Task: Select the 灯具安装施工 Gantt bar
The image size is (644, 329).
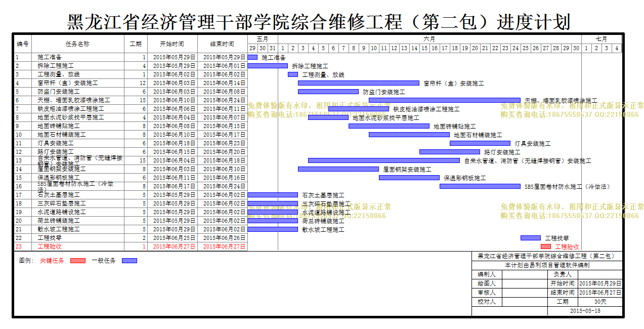Action: [480, 143]
